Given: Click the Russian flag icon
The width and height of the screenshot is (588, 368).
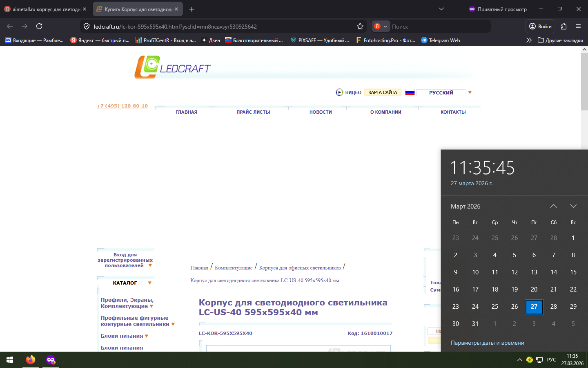Looking at the screenshot, I should click(x=410, y=92).
